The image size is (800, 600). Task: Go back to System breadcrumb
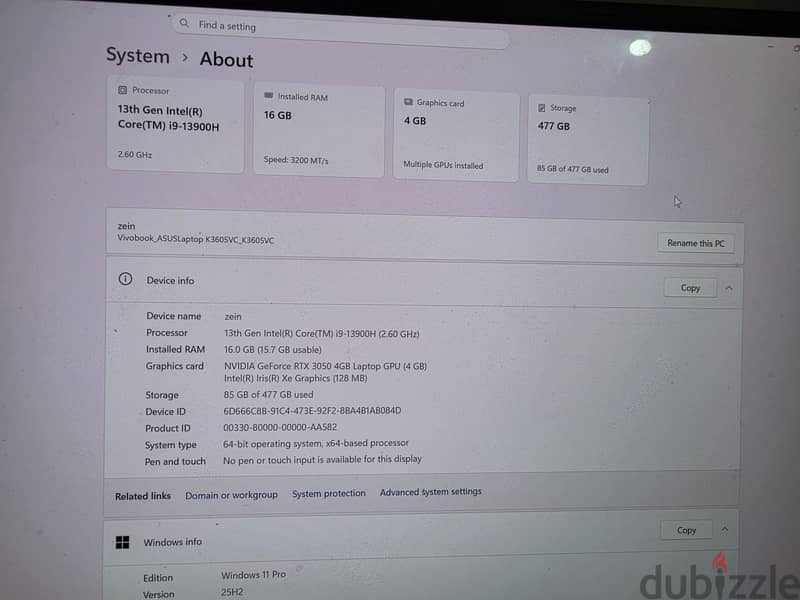138,55
